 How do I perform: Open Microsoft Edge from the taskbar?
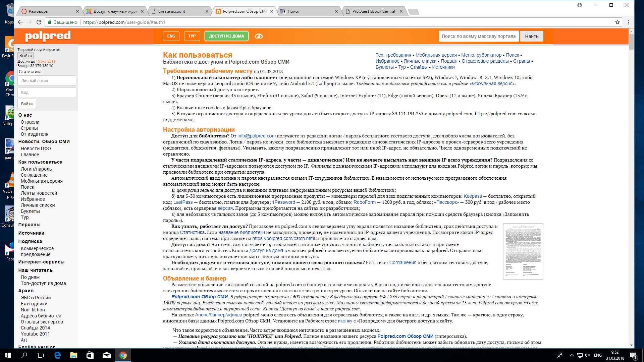pyautogui.click(x=57, y=355)
